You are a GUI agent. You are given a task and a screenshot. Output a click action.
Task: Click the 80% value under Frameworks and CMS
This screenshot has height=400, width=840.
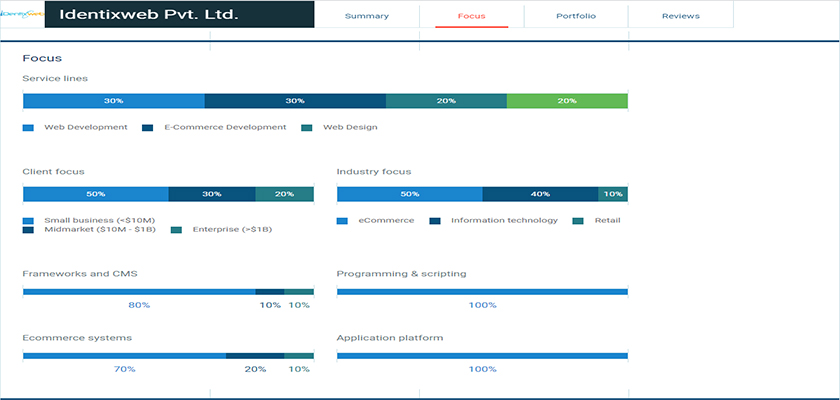coord(139,305)
